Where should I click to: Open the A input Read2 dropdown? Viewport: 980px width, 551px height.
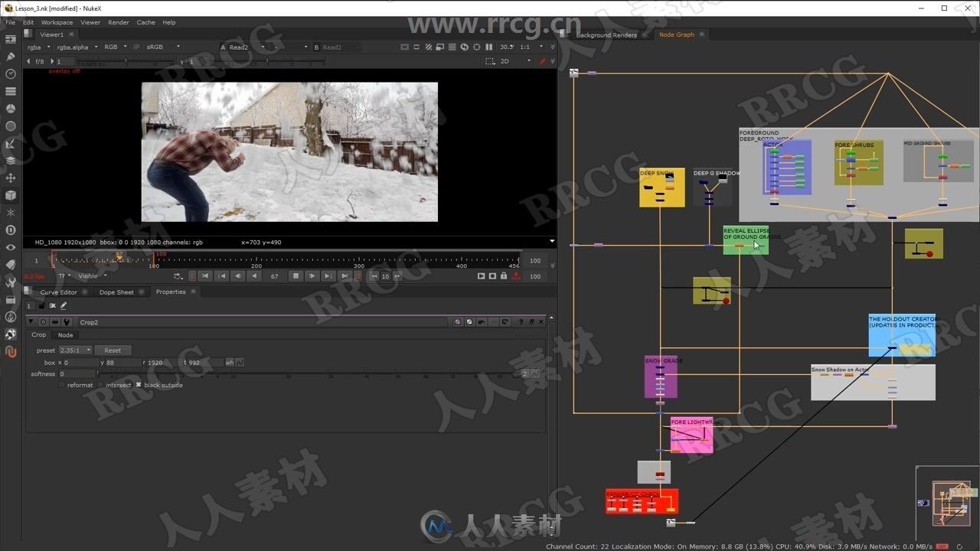click(x=247, y=47)
